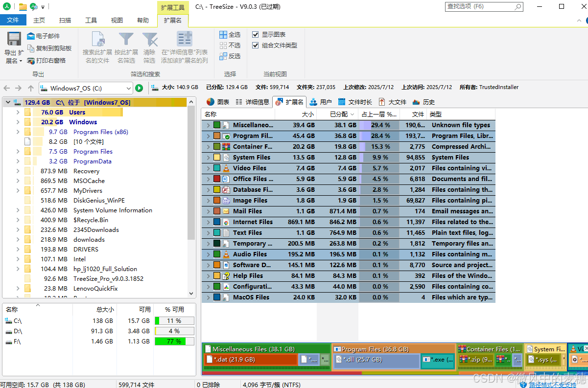Click the *.dat (21.9 GB) treemap block
Viewport: 588px width, 388px height.
[251, 359]
